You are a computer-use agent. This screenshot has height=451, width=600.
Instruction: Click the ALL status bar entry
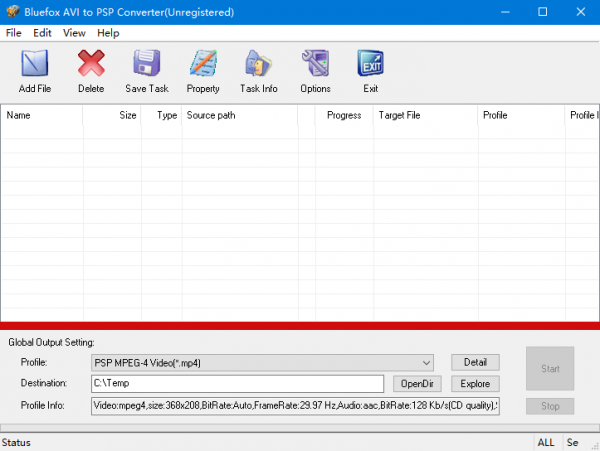click(x=546, y=443)
